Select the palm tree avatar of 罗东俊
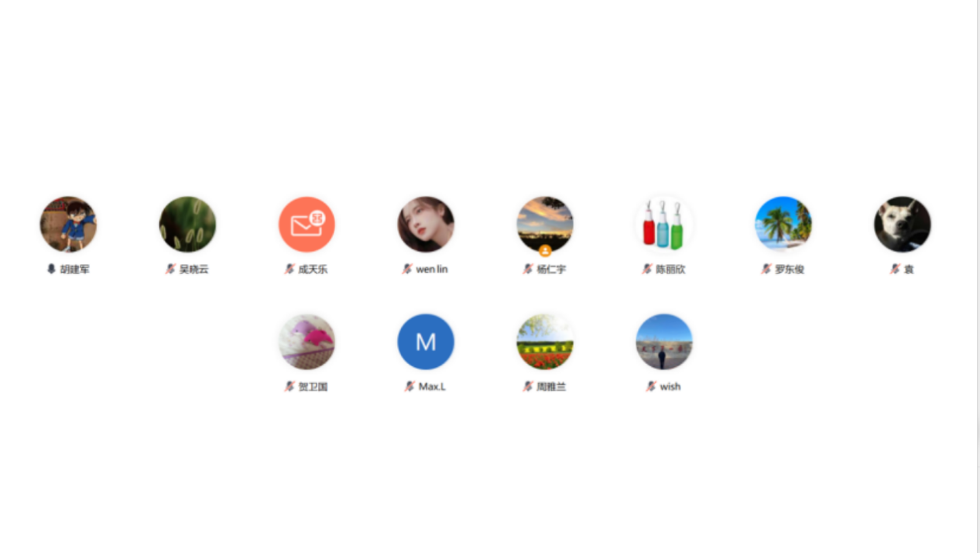Image resolution: width=980 pixels, height=553 pixels. [783, 224]
